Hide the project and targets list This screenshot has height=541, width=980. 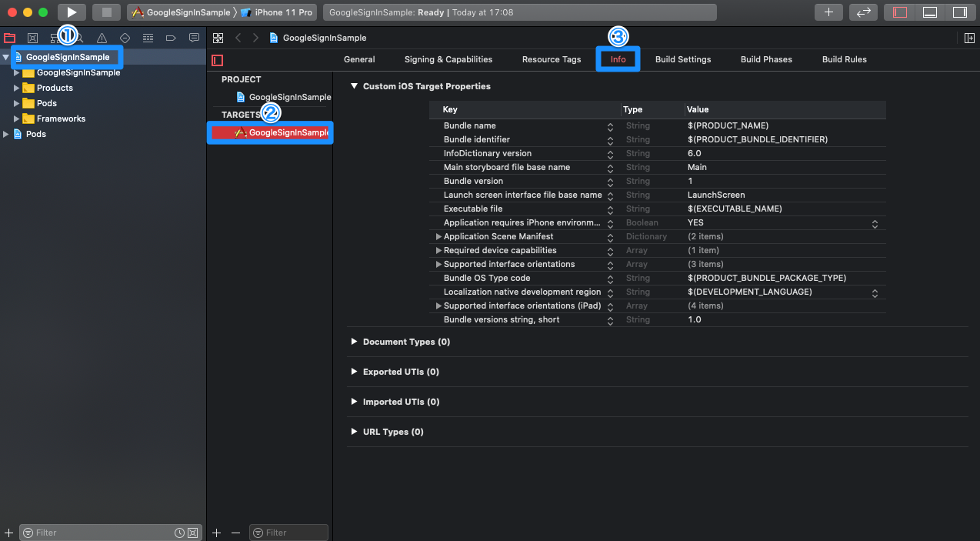(218, 60)
